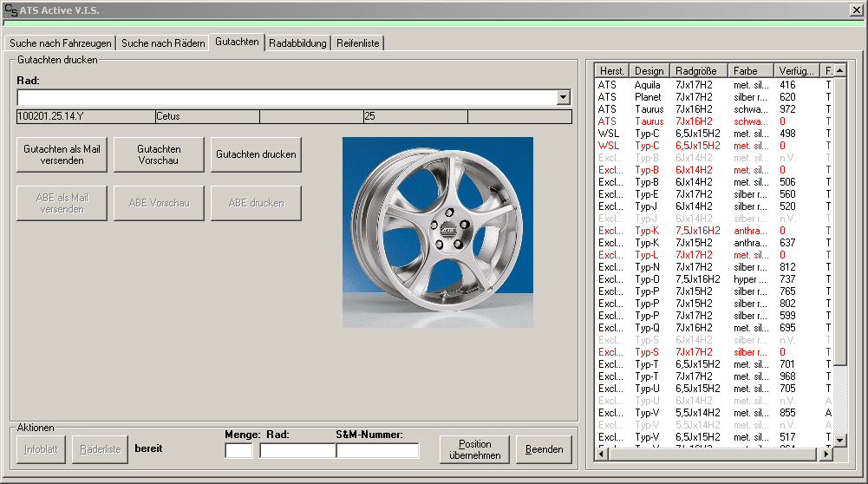Viewport: 868px width, 484px height.
Task: Click the Cetus design cell
Action: pos(207,116)
